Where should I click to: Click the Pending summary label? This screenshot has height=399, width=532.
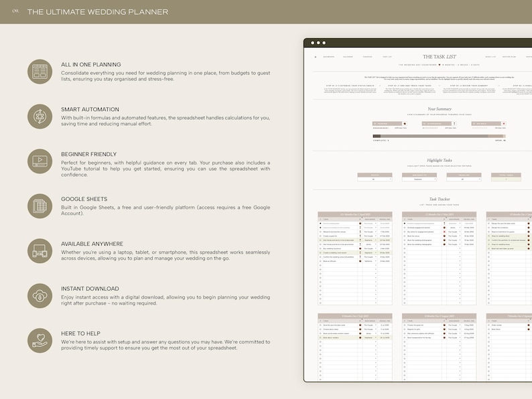click(x=383, y=124)
